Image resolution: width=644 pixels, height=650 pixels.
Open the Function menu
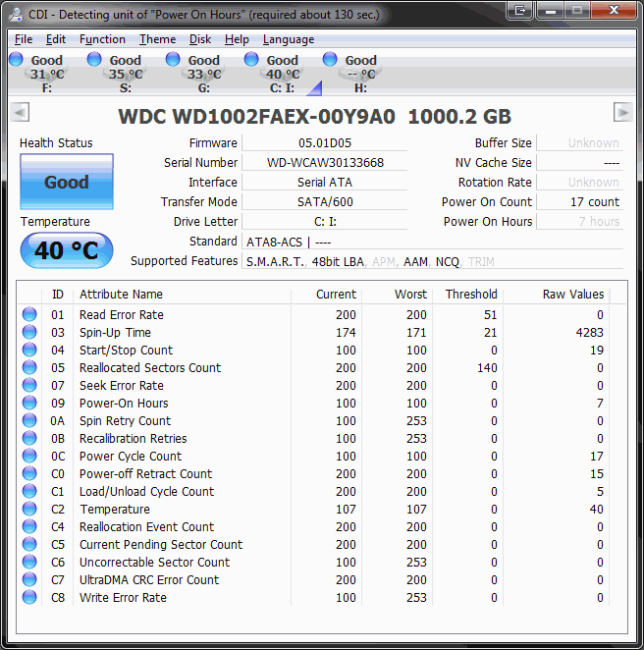(x=102, y=39)
